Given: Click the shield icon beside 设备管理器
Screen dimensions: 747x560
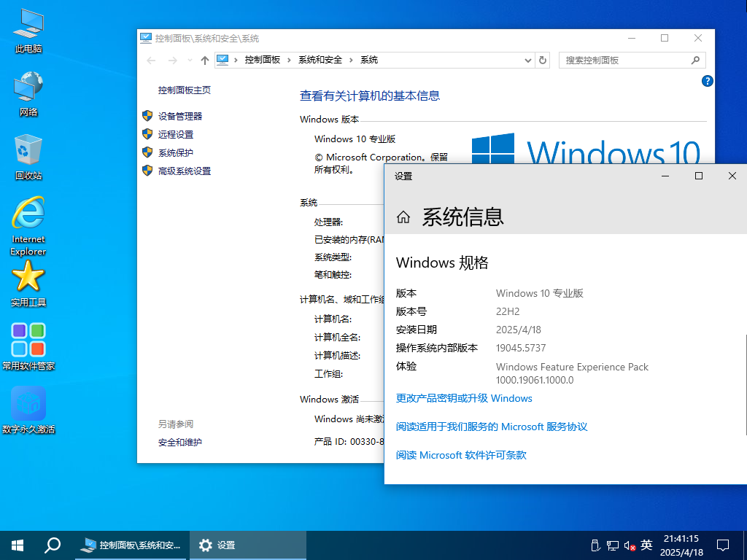Looking at the screenshot, I should point(147,116).
